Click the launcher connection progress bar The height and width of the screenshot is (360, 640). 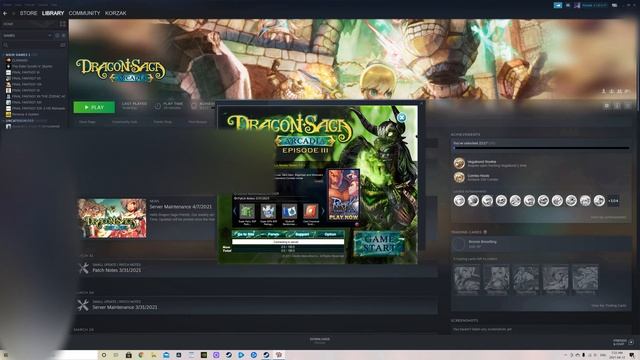click(x=288, y=242)
